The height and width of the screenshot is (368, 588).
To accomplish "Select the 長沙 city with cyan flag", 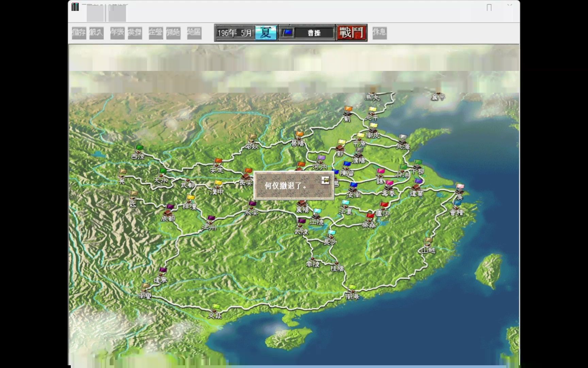I will pyautogui.click(x=330, y=237).
